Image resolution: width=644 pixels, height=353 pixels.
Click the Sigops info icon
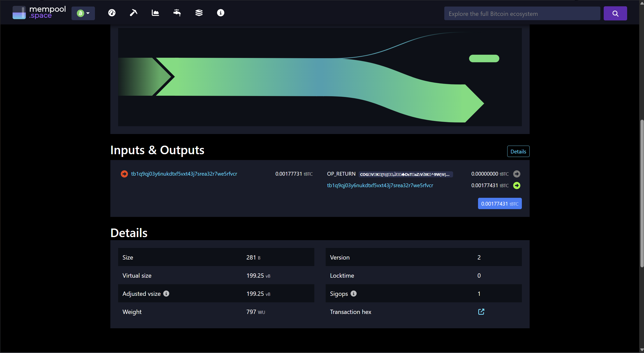tap(354, 294)
